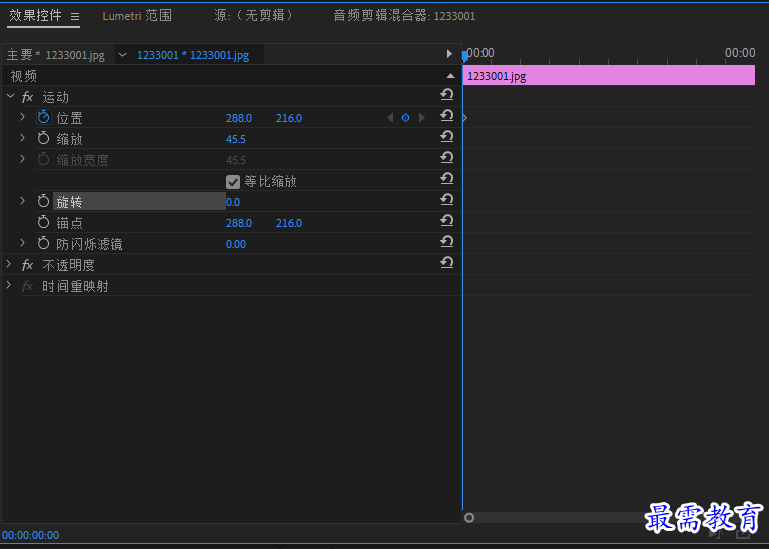Reset the 不透明度 effect
This screenshot has width=769, height=549.
tap(446, 262)
